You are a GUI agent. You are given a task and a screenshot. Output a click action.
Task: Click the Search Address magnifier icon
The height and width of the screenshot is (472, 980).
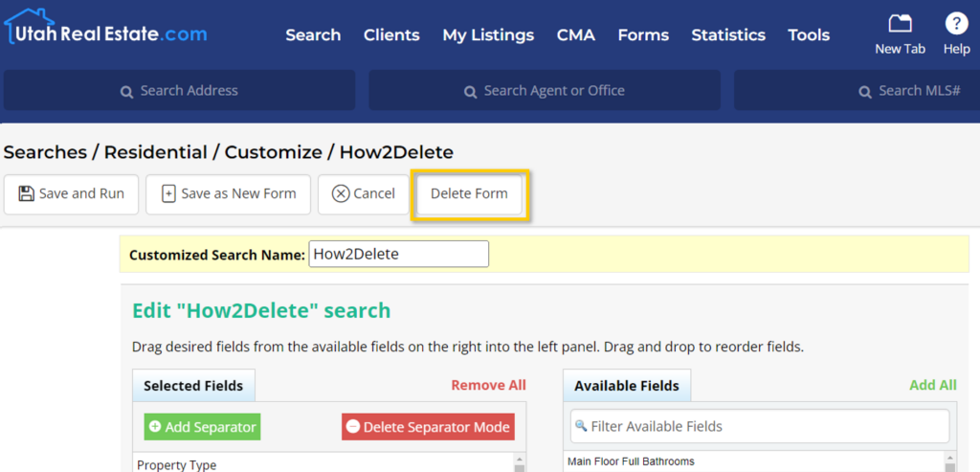[x=126, y=92]
